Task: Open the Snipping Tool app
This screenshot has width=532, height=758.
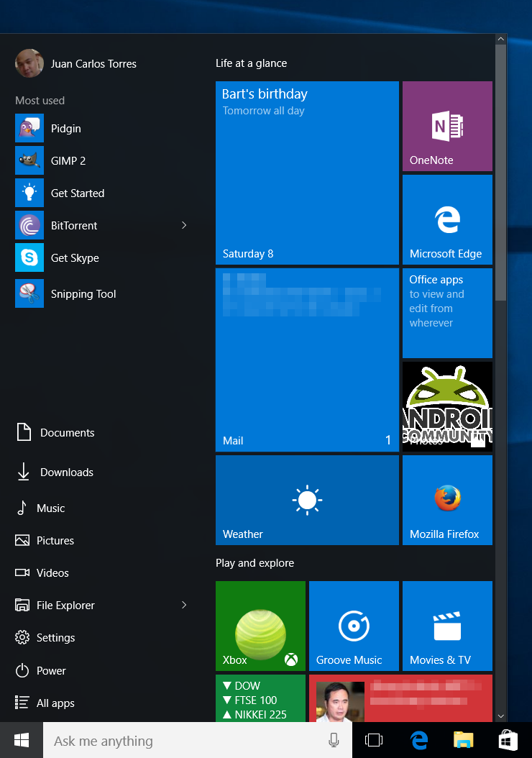Action: (x=83, y=294)
